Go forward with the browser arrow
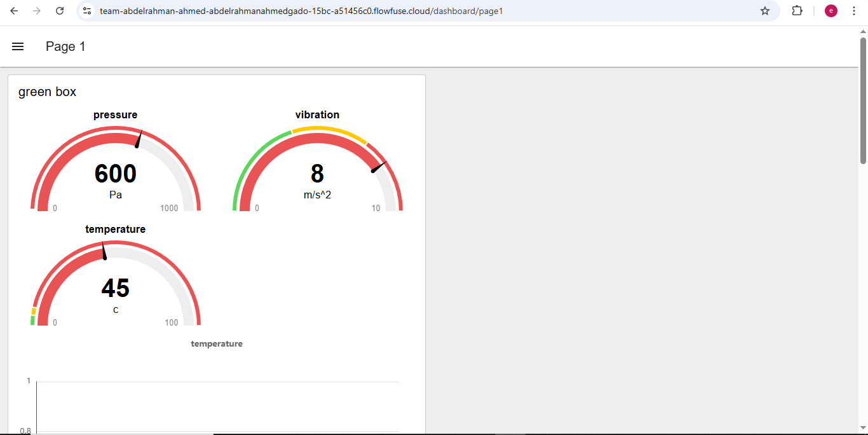Image resolution: width=868 pixels, height=435 pixels. coord(37,11)
